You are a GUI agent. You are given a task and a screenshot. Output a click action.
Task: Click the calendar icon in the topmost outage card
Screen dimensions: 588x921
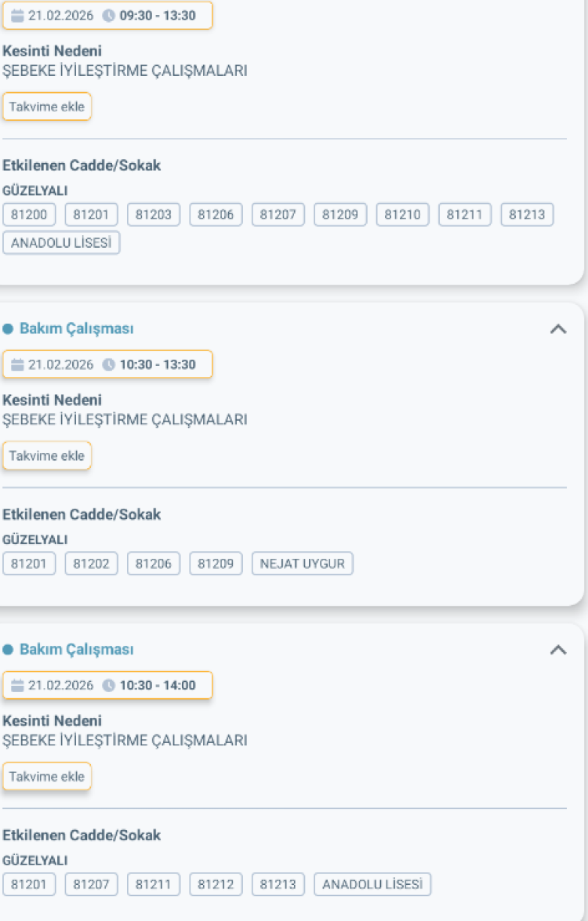[x=18, y=15]
